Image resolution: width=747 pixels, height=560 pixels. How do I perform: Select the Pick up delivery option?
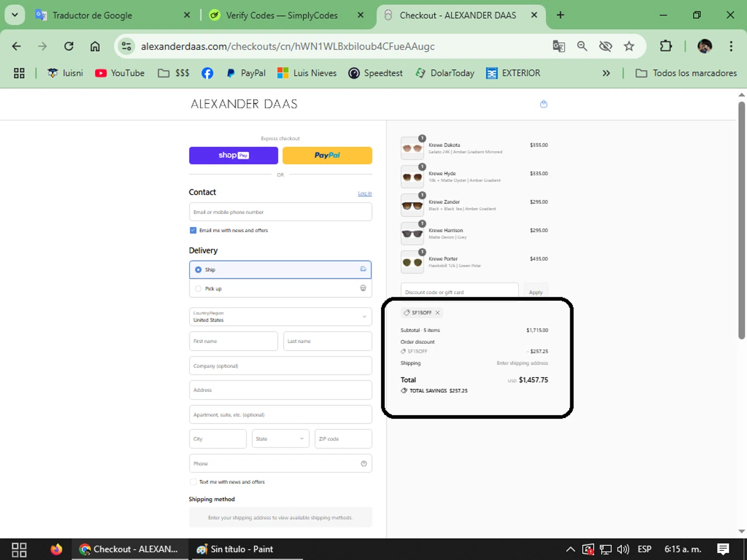click(x=280, y=288)
